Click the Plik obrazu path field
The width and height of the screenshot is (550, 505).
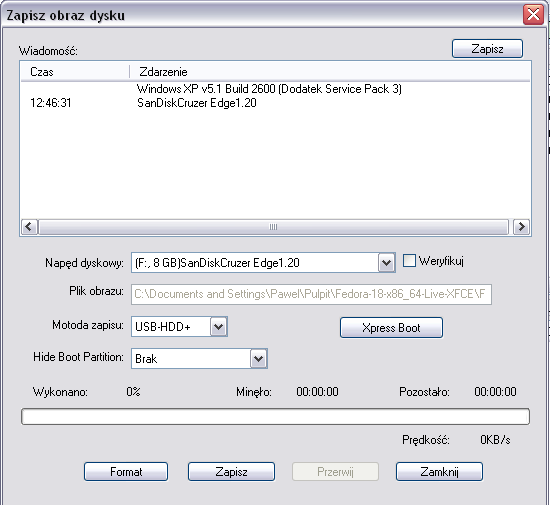tap(311, 294)
